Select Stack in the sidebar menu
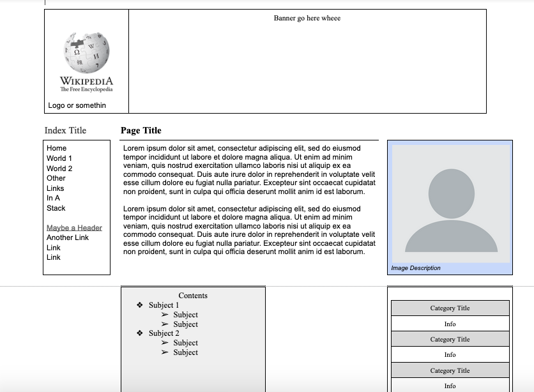 55,208
